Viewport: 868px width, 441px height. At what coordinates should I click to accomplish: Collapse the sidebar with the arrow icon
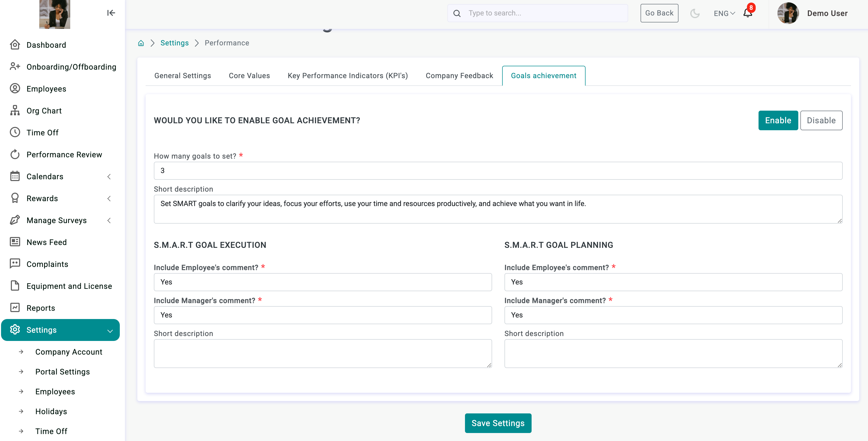(111, 13)
